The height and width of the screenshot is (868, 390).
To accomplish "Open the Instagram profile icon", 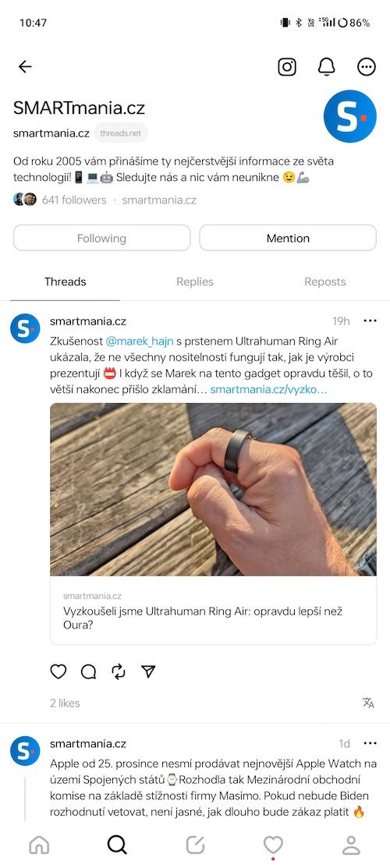I will [x=287, y=67].
